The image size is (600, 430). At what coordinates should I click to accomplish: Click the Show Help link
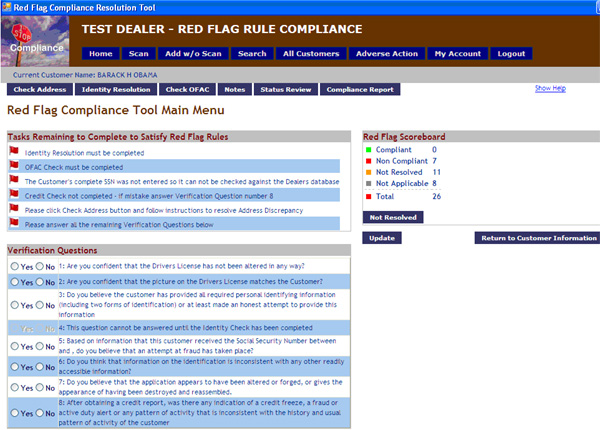550,88
